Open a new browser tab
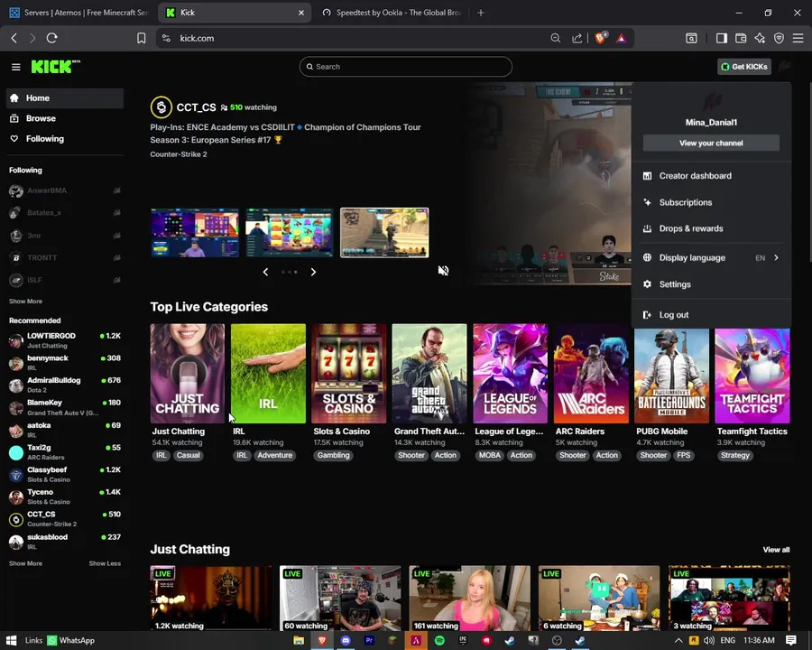 (x=481, y=13)
